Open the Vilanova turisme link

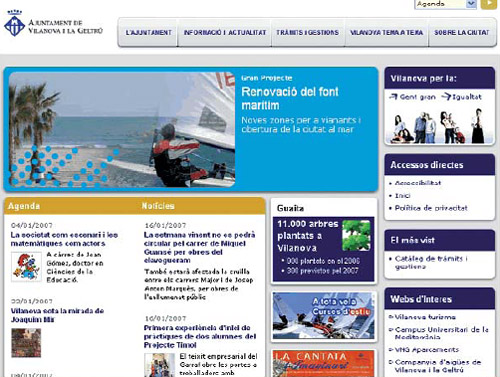[425, 317]
